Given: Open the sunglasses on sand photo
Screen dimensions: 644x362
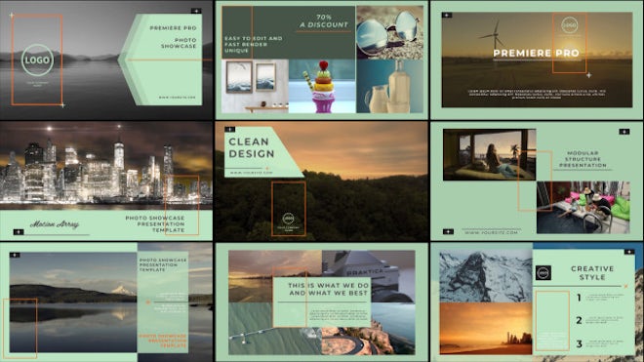Looking at the screenshot, I should click(389, 33).
